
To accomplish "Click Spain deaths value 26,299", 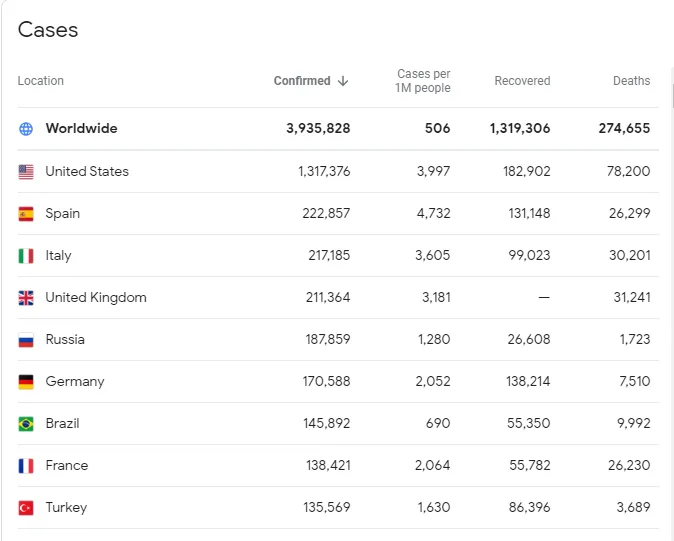I will pyautogui.click(x=629, y=213).
